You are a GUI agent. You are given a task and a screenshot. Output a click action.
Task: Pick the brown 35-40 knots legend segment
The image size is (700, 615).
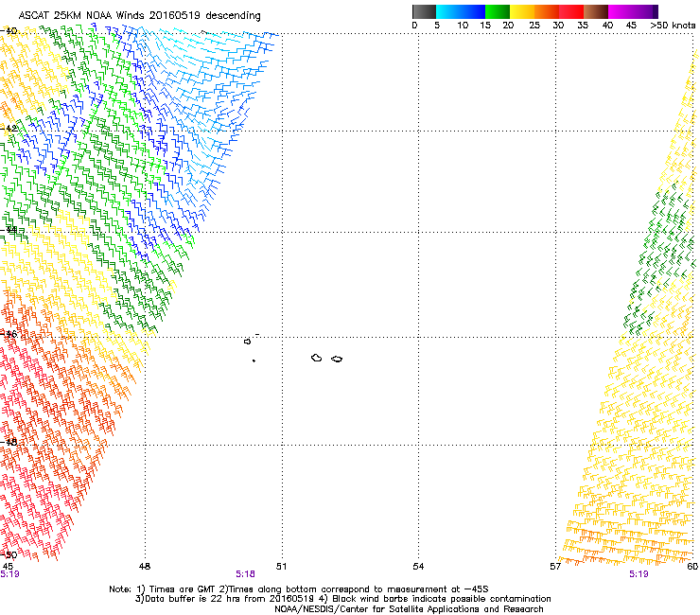pyautogui.click(x=596, y=11)
